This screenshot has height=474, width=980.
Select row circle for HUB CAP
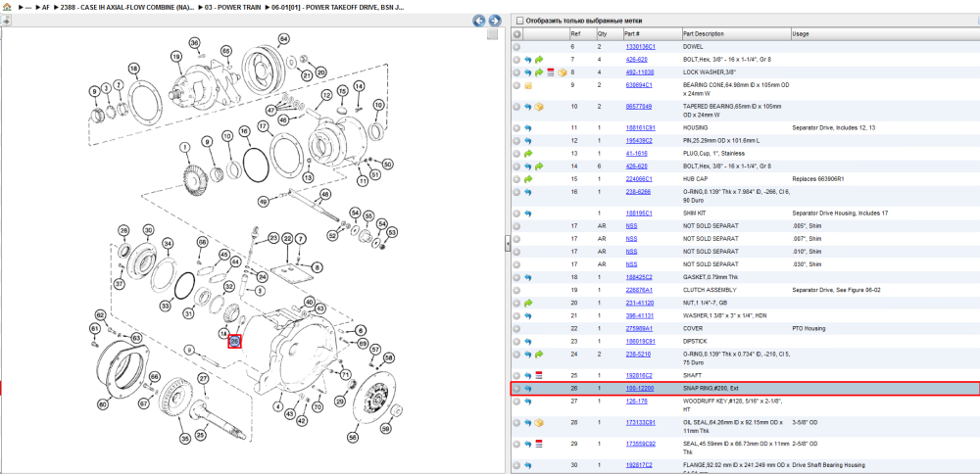tap(516, 178)
